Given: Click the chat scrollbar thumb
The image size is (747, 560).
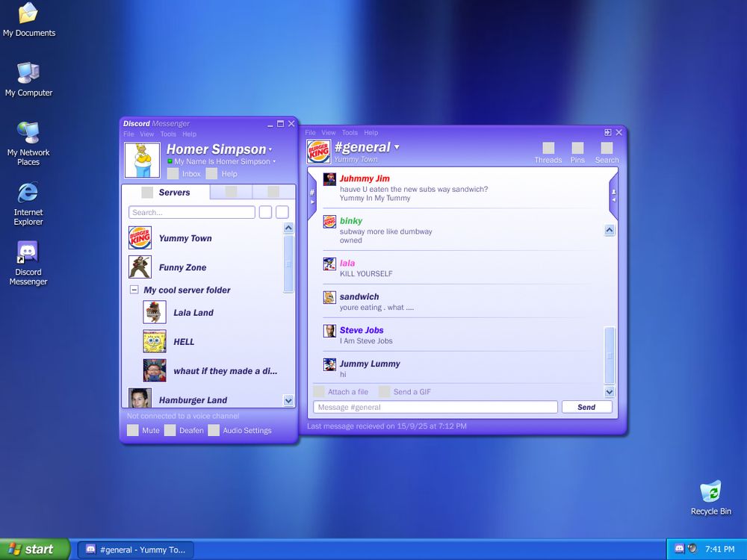Looking at the screenshot, I should 610,355.
